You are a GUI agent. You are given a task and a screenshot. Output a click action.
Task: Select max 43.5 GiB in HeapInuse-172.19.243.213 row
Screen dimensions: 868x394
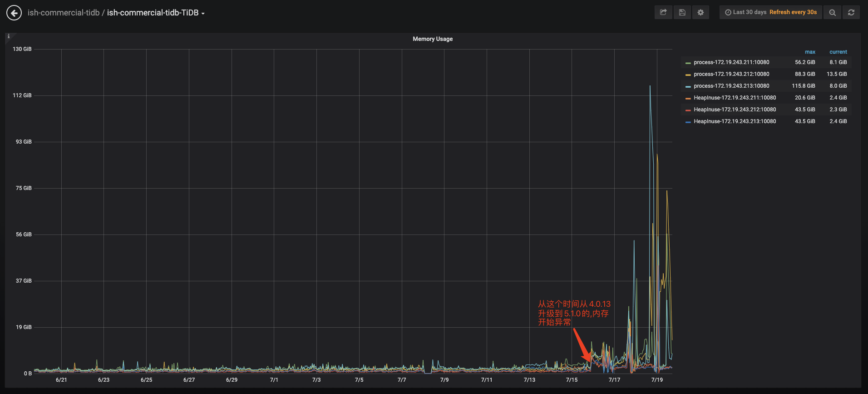pos(805,121)
